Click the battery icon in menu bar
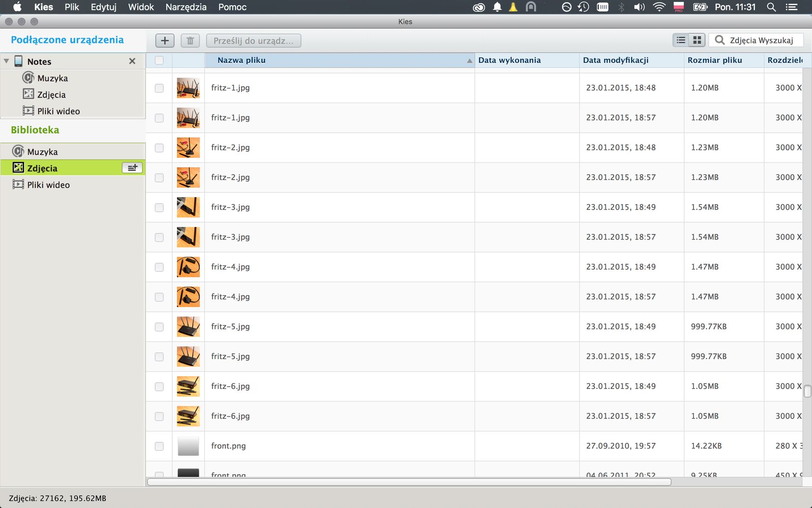812x508 pixels. coord(700,7)
